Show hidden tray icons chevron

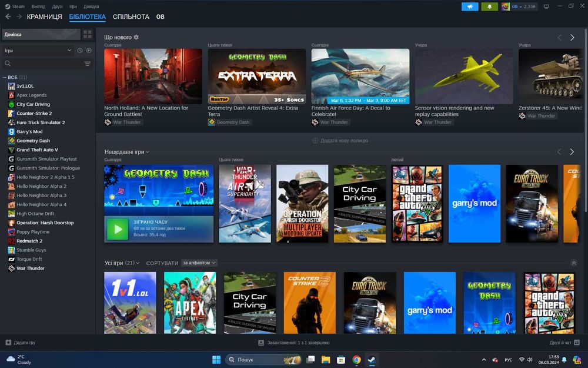pyautogui.click(x=484, y=360)
